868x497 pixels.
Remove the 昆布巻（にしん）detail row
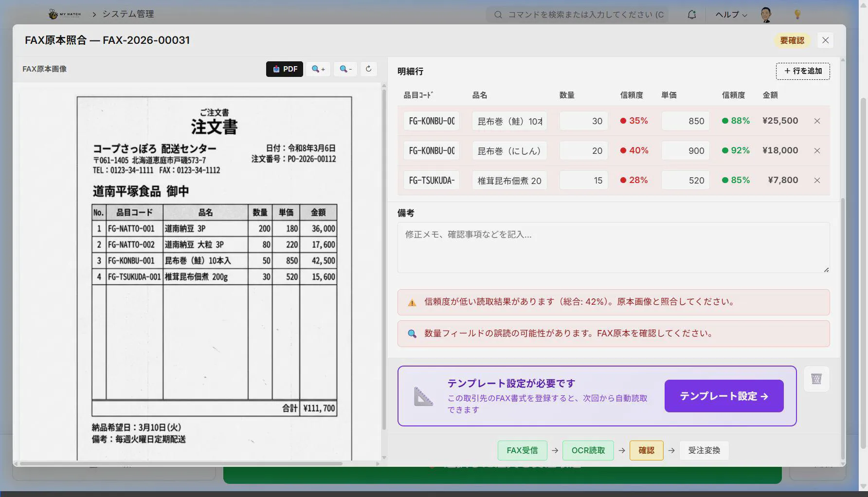click(x=817, y=151)
